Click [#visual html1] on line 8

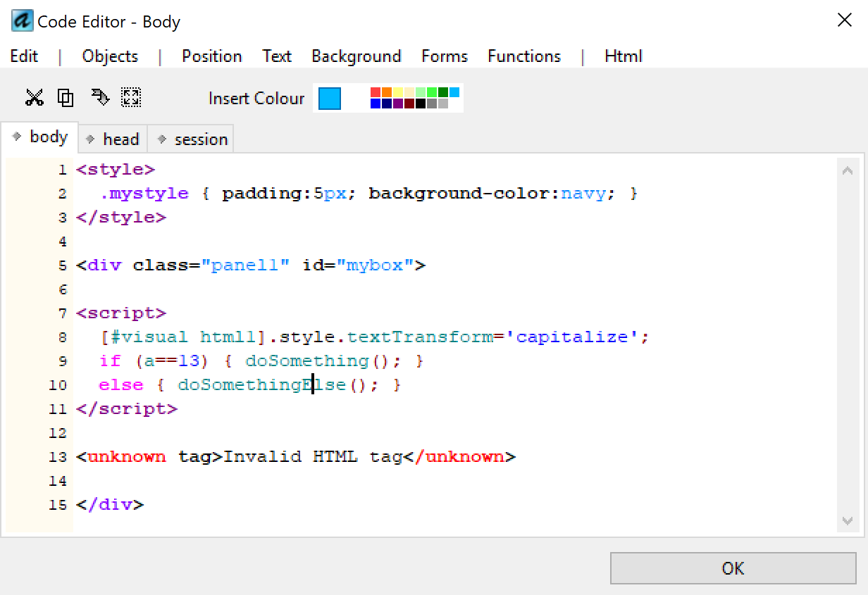click(184, 337)
